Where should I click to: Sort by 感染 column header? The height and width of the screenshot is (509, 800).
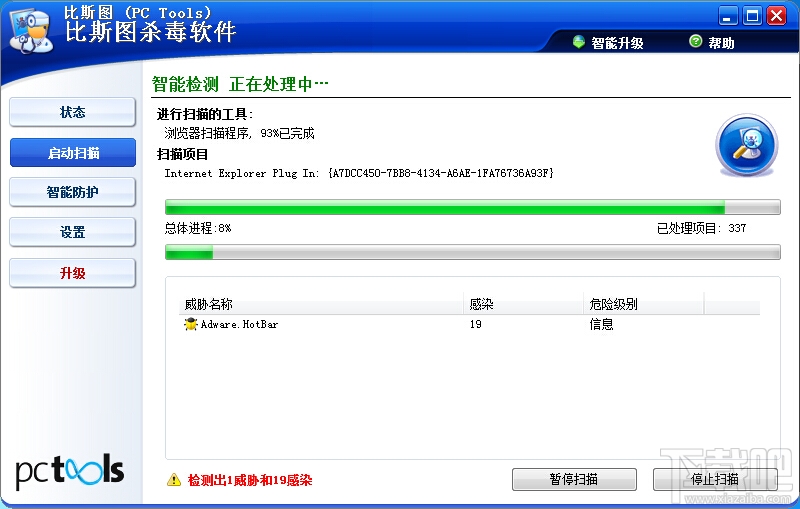tap(523, 304)
